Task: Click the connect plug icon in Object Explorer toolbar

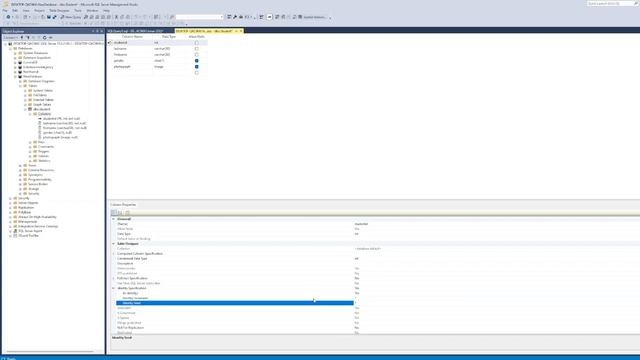Action: [x=22, y=37]
